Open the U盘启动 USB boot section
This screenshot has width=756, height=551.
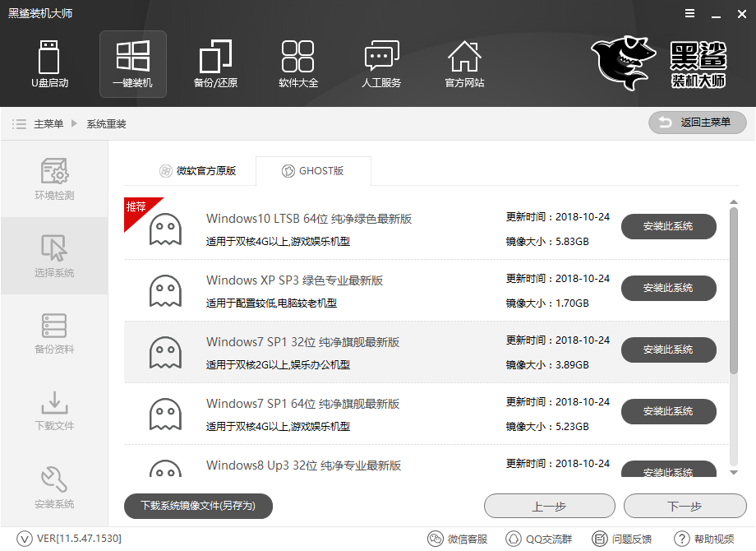click(49, 64)
